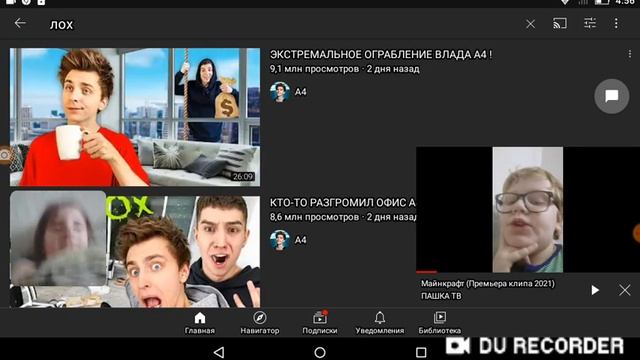640x360 pixels.
Task: Click A4 channel name under second video
Action: [x=300, y=240]
